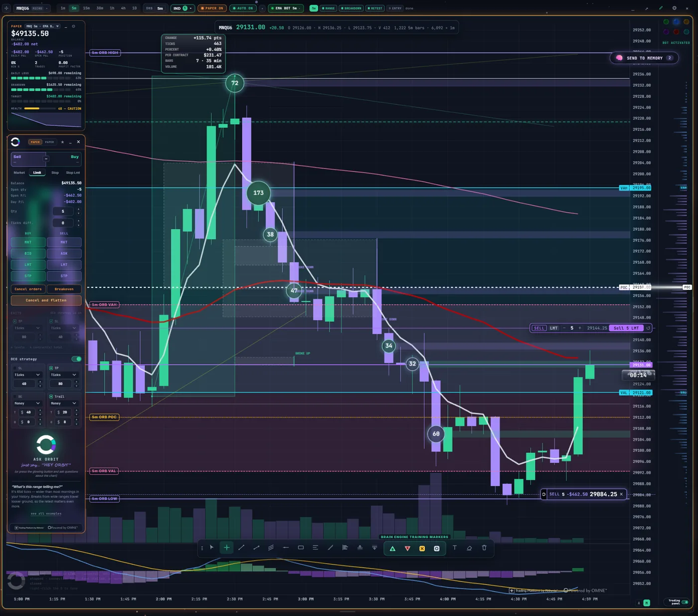
Task: Toggle the PAPER ON trading mode
Action: click(212, 8)
